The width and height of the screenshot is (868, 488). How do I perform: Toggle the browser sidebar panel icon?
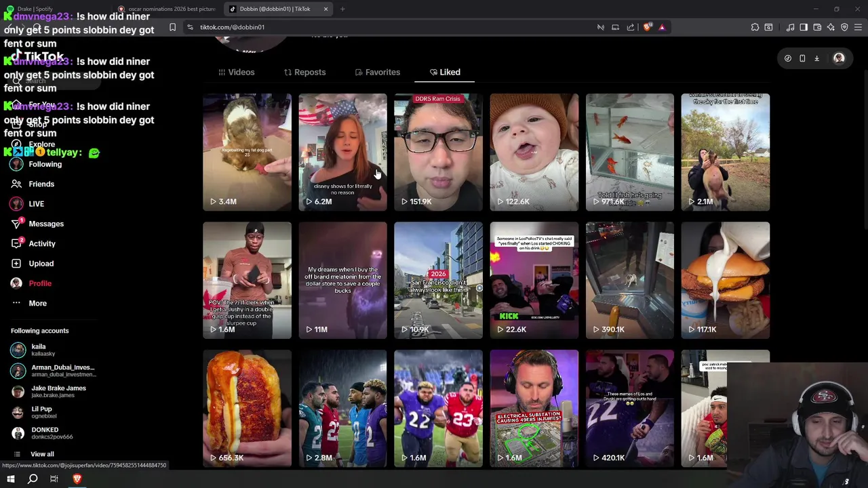tap(804, 27)
